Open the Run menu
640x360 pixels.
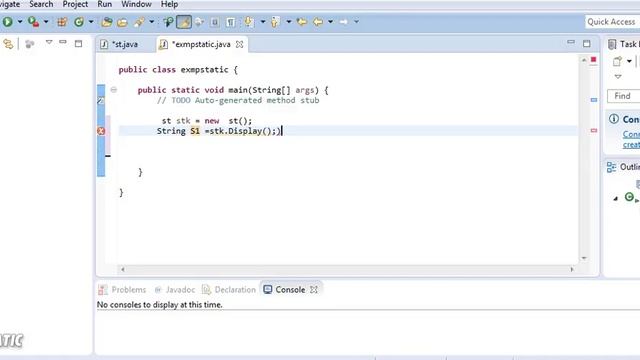tap(104, 4)
